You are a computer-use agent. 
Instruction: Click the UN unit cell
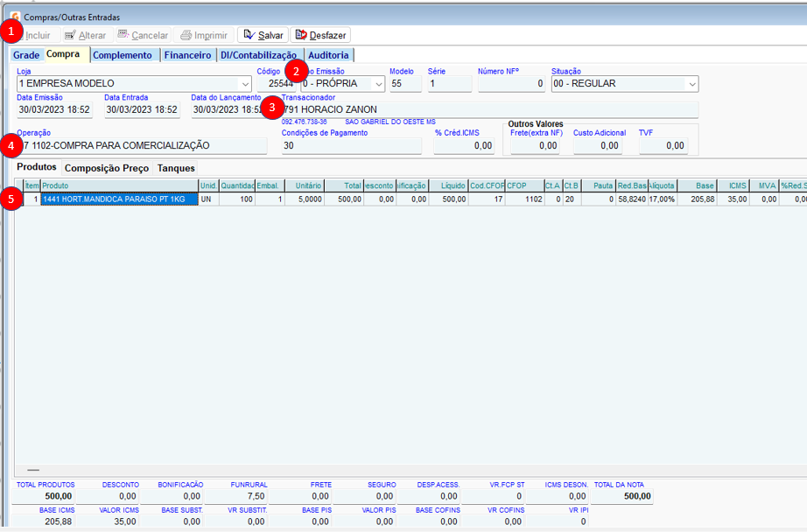[x=209, y=199]
